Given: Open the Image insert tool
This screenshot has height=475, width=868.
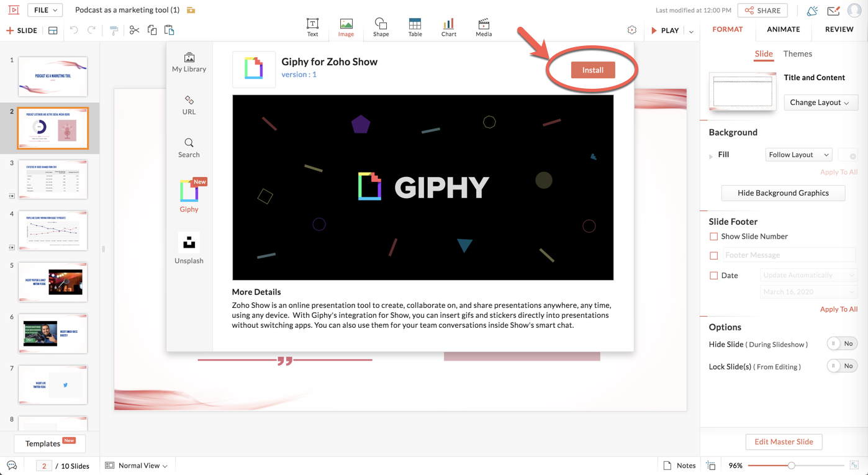Looking at the screenshot, I should (x=346, y=27).
